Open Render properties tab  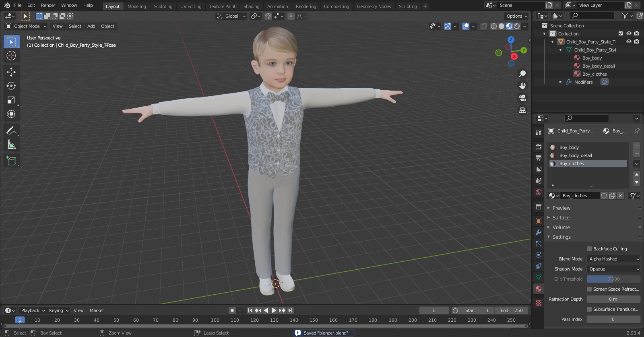[x=539, y=147]
